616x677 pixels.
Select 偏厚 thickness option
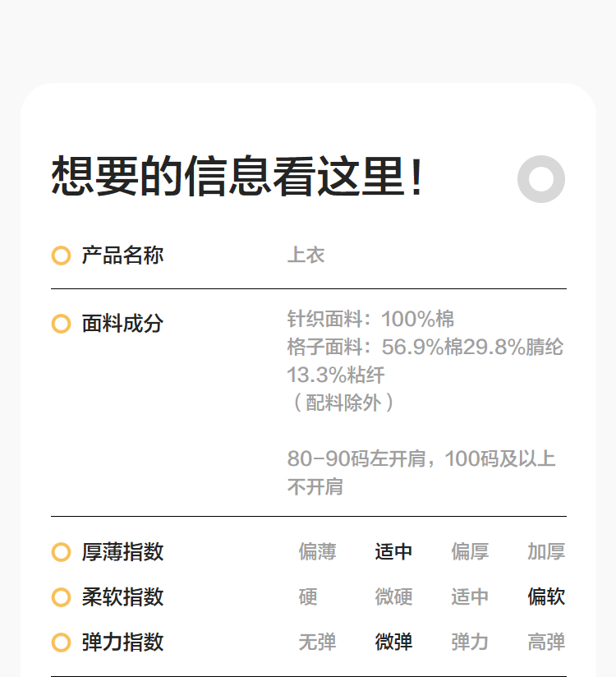click(x=470, y=552)
